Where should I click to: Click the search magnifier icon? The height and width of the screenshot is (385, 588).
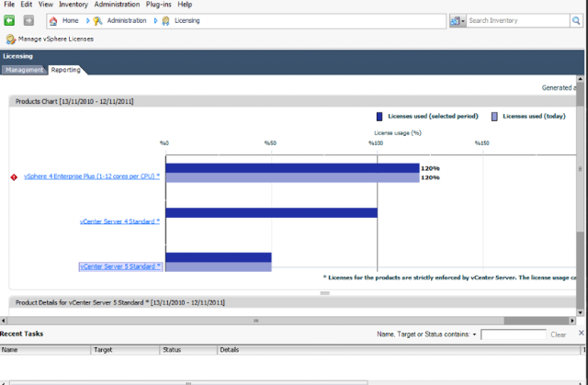(576, 20)
